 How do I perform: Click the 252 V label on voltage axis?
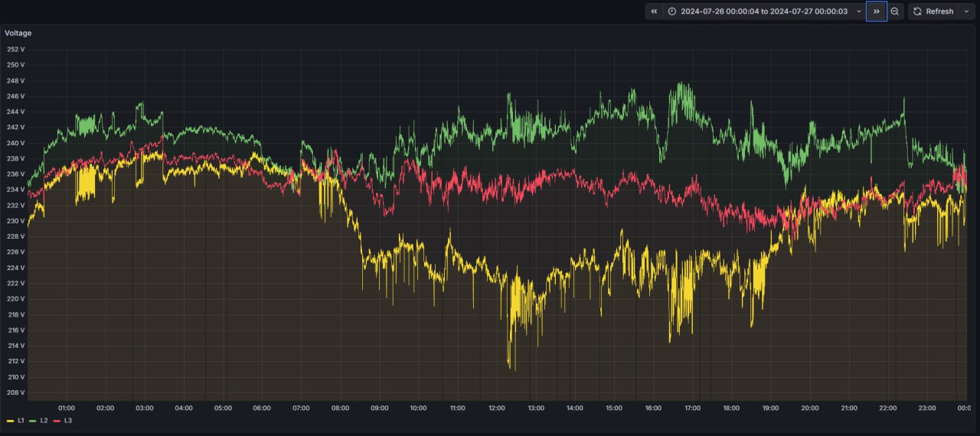pyautogui.click(x=15, y=49)
